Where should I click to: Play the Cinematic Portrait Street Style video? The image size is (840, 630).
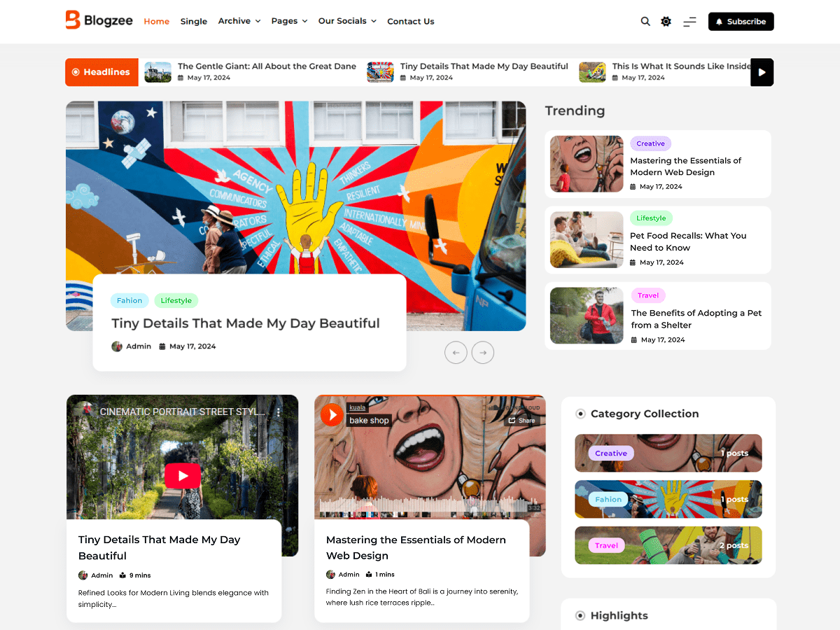[x=183, y=475]
